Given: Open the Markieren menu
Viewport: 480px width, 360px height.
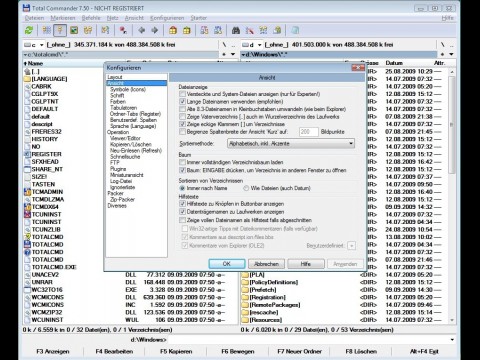Looking at the screenshot, I should pos(63,18).
